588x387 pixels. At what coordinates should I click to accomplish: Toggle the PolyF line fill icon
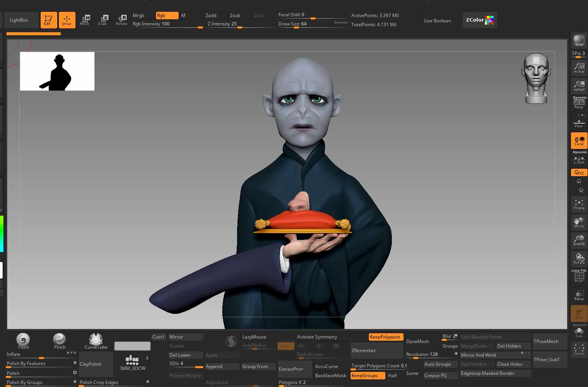pyautogui.click(x=579, y=276)
